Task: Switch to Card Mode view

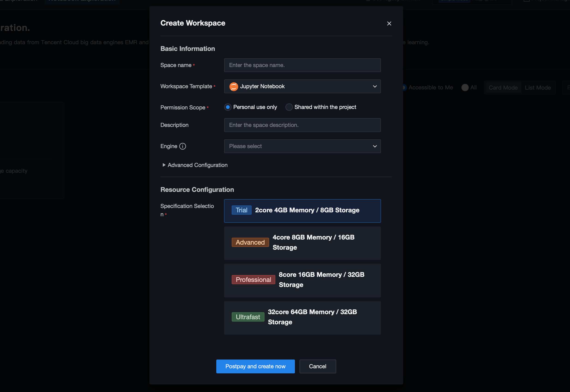Action: [503, 88]
